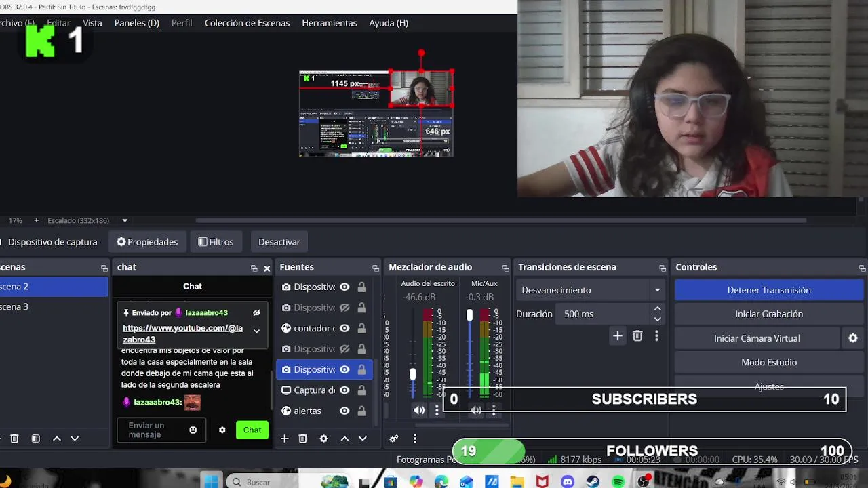Decrease transition Duración value
The image size is (868, 488).
657,319
